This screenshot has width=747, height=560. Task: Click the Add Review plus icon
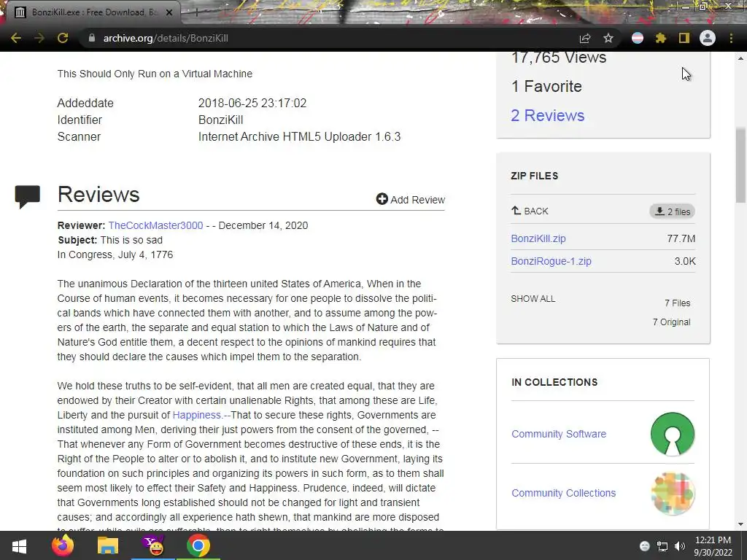(382, 199)
